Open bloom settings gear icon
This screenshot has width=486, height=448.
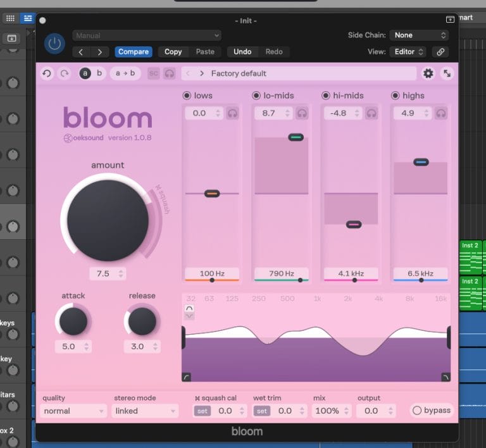pyautogui.click(x=428, y=73)
